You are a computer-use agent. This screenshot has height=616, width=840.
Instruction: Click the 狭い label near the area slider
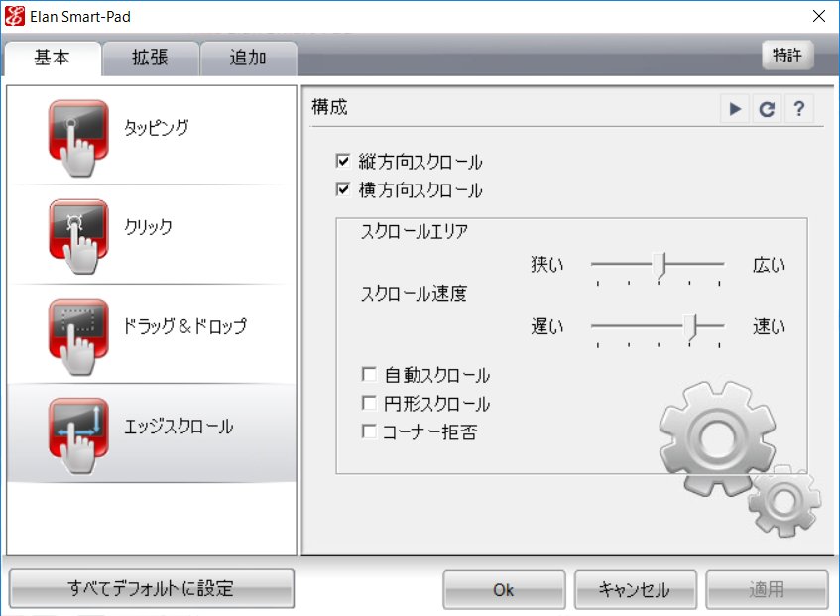point(547,265)
